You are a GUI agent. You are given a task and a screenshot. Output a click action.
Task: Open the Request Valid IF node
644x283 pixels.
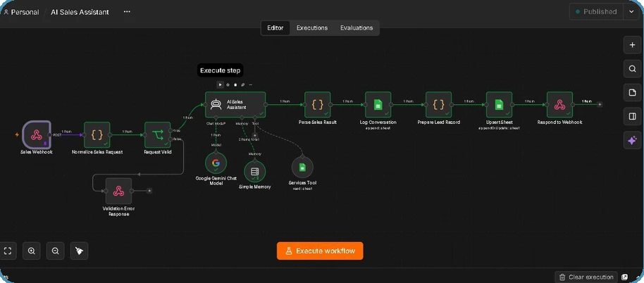pos(157,134)
